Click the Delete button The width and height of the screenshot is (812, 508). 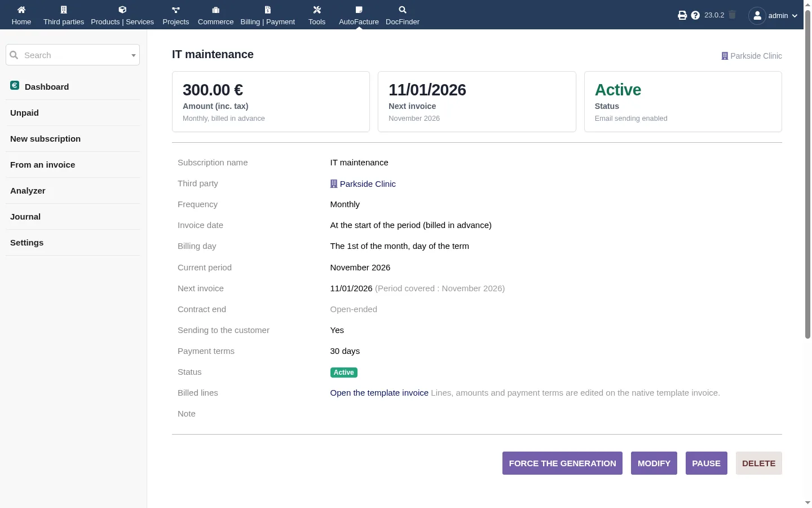759,463
